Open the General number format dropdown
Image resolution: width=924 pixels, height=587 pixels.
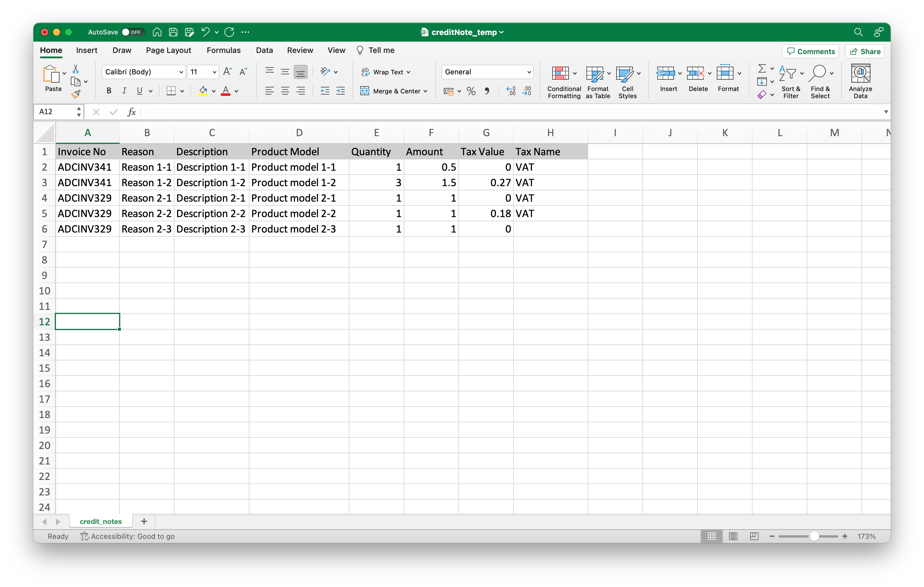click(529, 72)
